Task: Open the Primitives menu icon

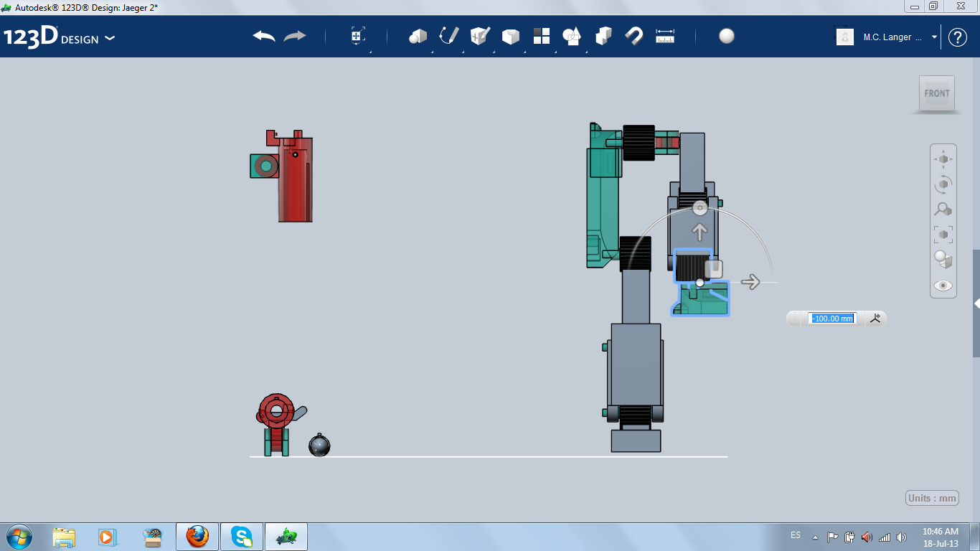Action: tap(418, 36)
